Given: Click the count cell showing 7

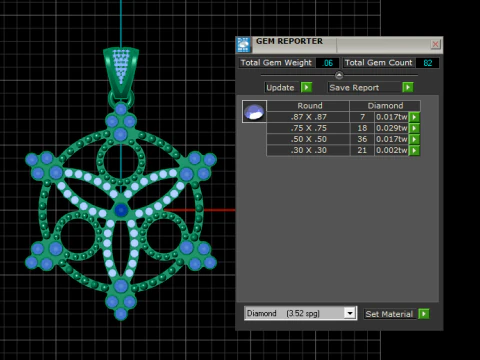Looking at the screenshot, I should 362,117.
